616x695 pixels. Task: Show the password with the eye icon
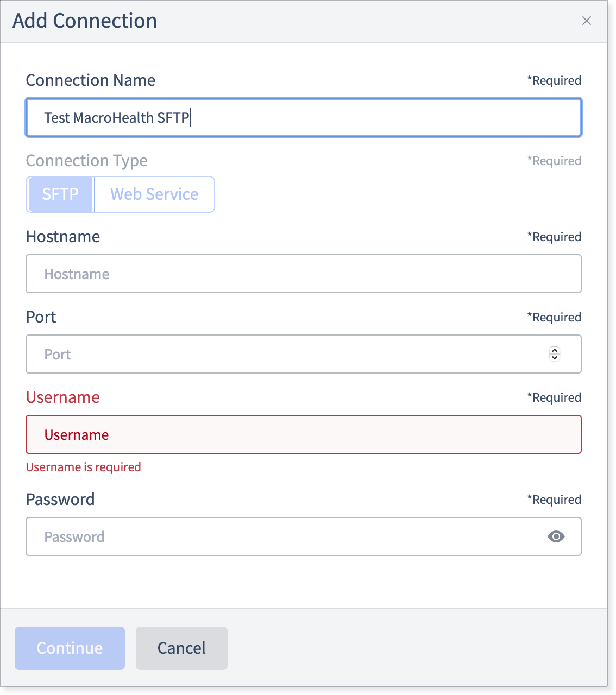pos(556,536)
